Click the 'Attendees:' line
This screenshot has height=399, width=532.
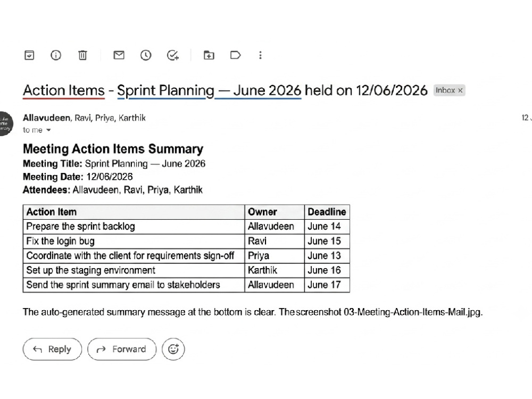[x=113, y=190]
